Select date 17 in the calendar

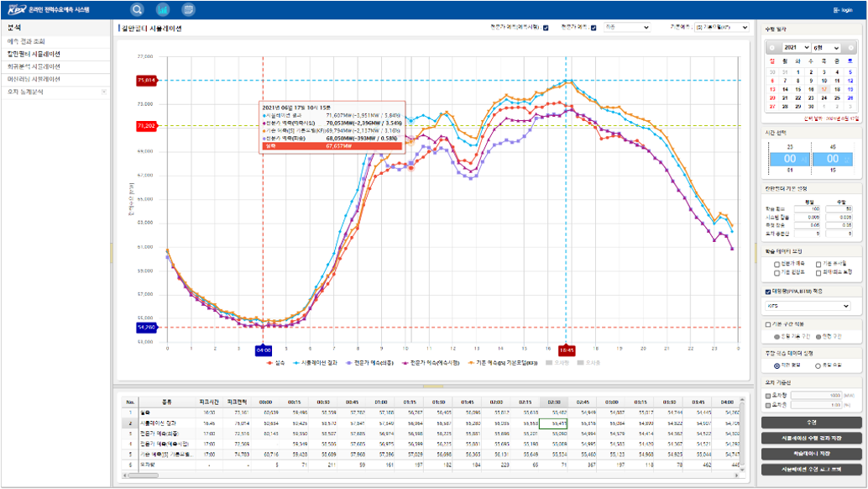(824, 89)
